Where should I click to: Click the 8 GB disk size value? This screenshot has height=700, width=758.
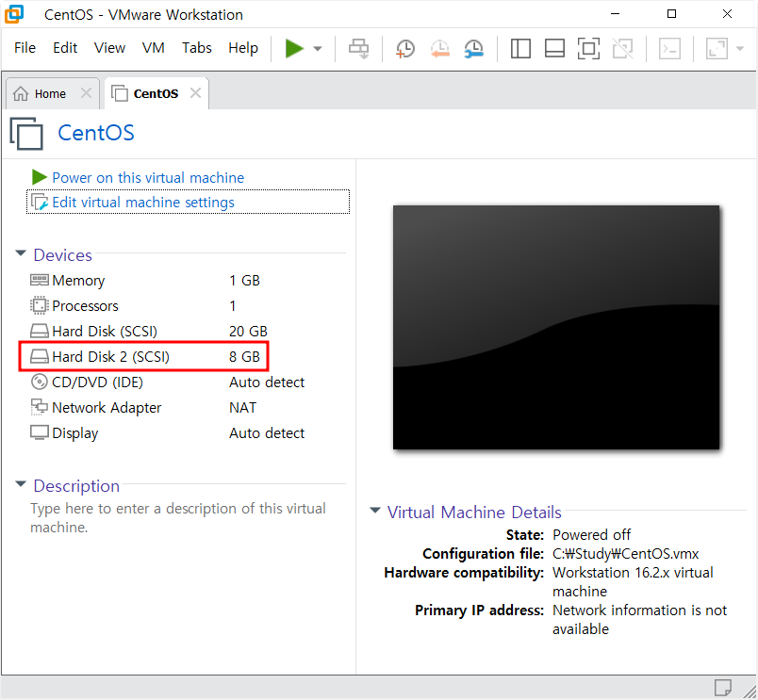click(244, 356)
